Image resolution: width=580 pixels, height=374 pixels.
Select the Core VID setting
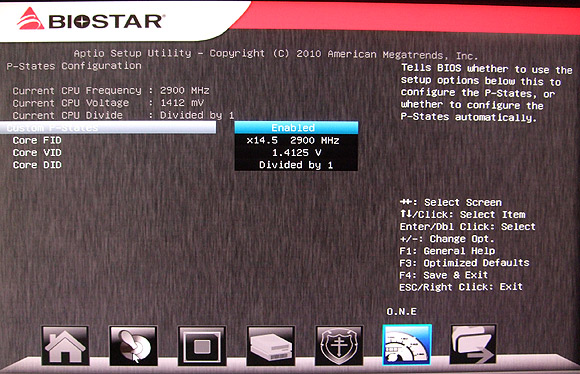click(x=37, y=152)
